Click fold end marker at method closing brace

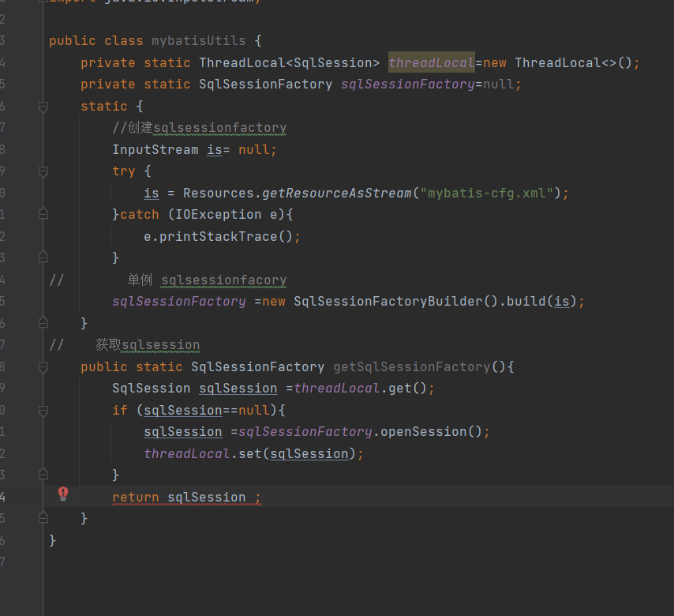point(43,517)
